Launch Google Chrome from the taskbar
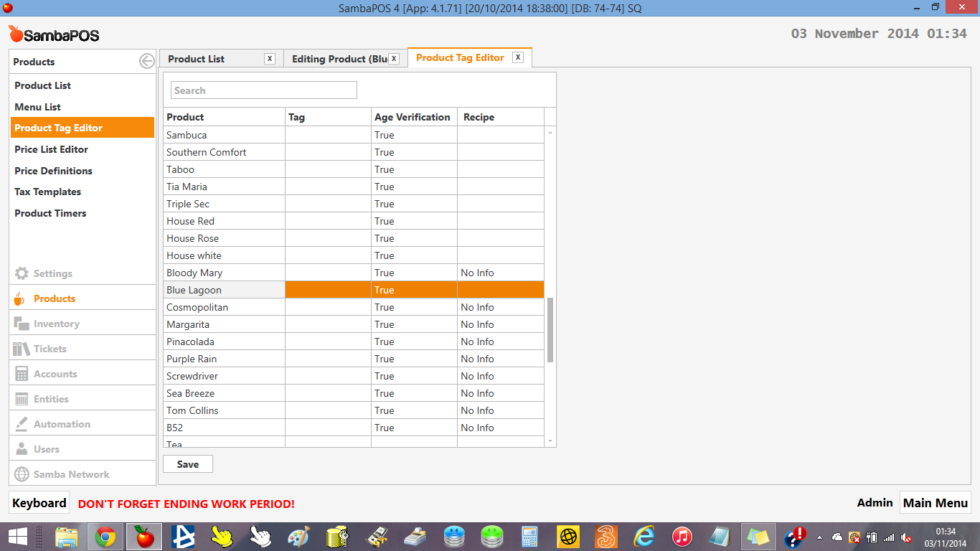This screenshot has width=980, height=551. click(x=105, y=537)
